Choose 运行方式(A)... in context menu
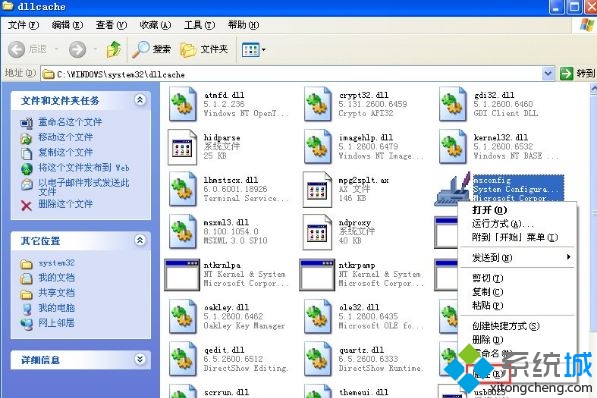597x398 pixels. (x=517, y=224)
